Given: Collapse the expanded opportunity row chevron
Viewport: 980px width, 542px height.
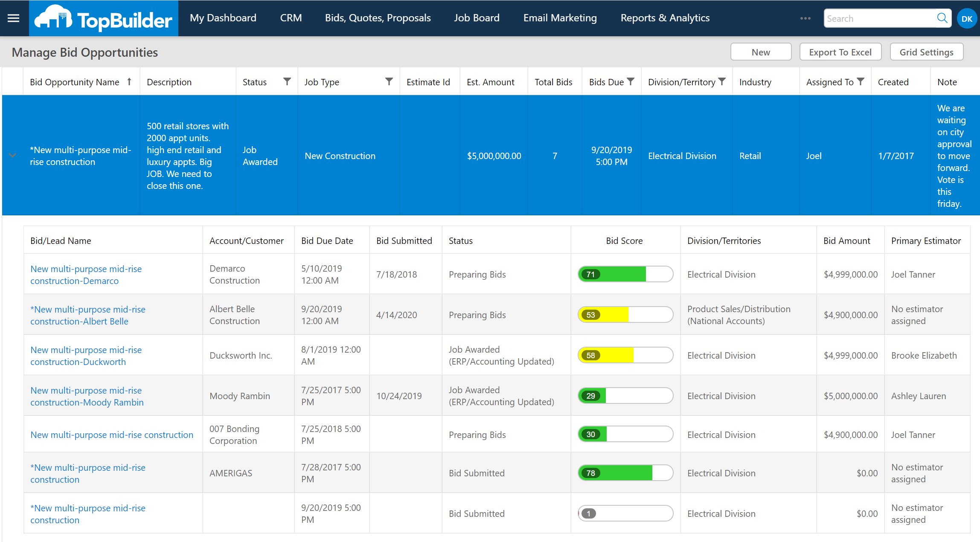Looking at the screenshot, I should pos(13,156).
